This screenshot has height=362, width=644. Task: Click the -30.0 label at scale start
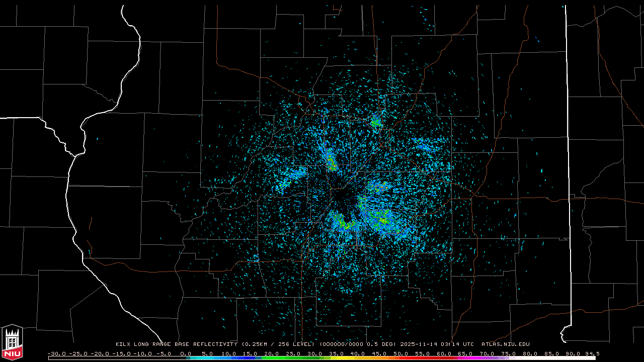tap(56, 353)
